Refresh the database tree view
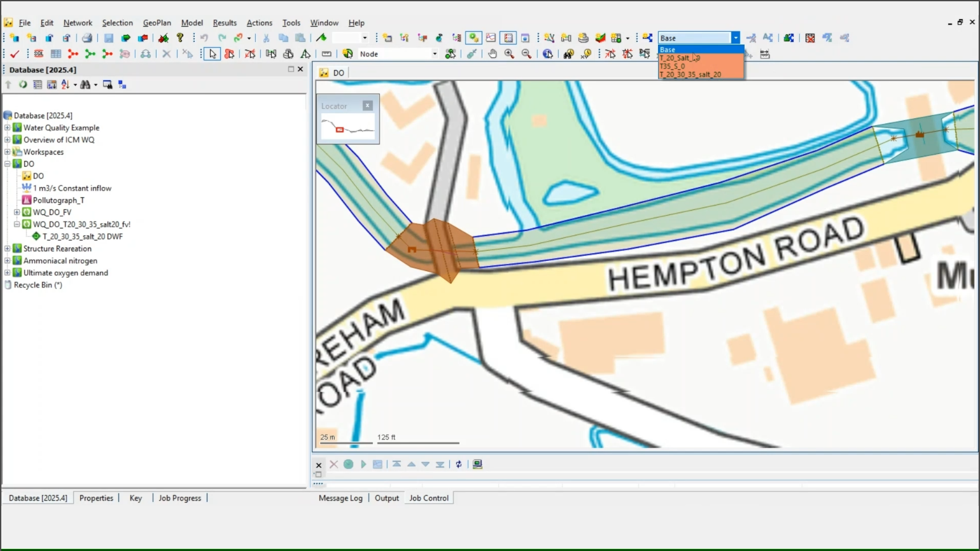 [x=22, y=84]
